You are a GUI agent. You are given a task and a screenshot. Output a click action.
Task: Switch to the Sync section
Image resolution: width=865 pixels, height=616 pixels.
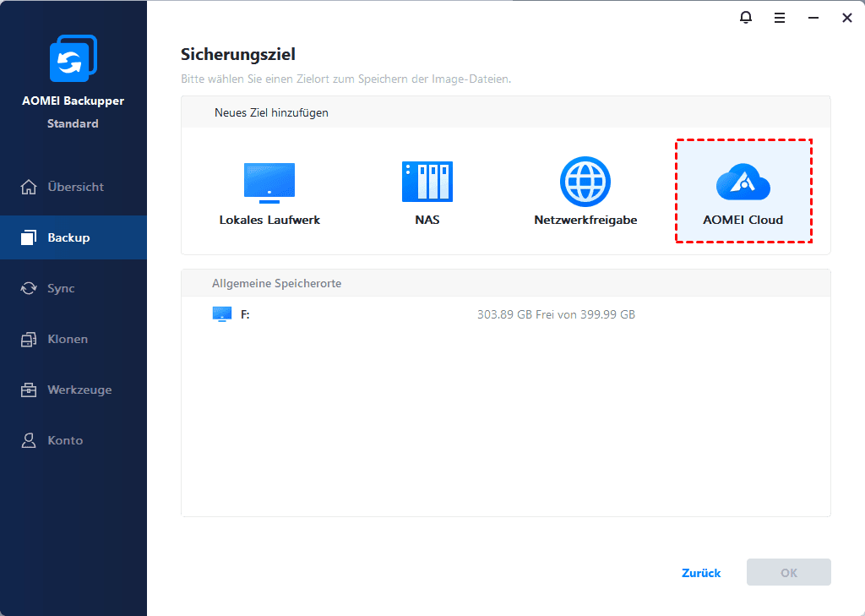[73, 288]
